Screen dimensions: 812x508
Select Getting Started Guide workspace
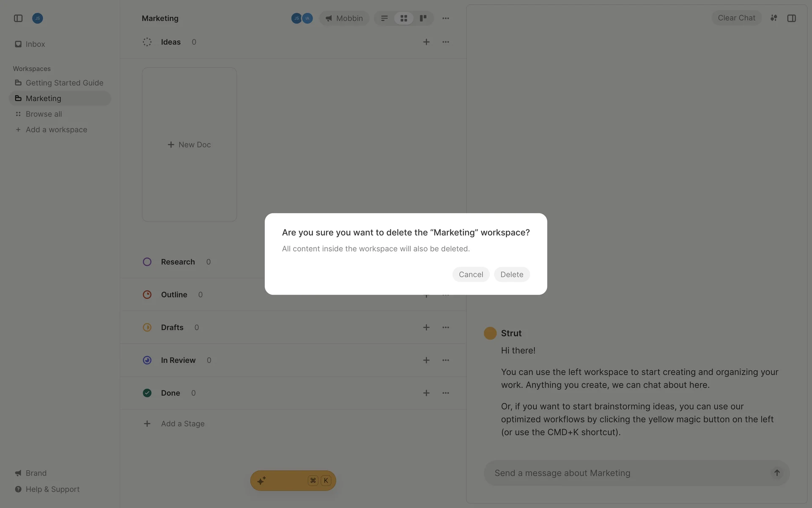pos(64,83)
